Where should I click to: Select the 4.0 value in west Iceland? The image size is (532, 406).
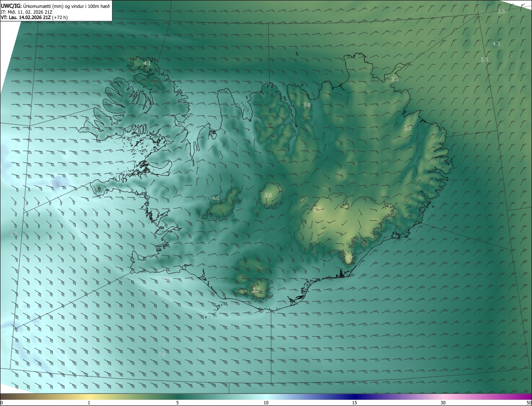[x=216, y=198]
